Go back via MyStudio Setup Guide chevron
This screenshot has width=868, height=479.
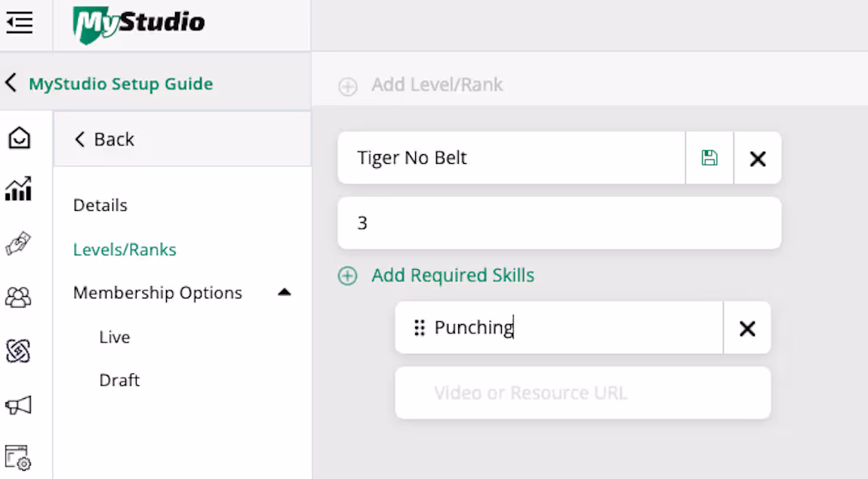(11, 83)
